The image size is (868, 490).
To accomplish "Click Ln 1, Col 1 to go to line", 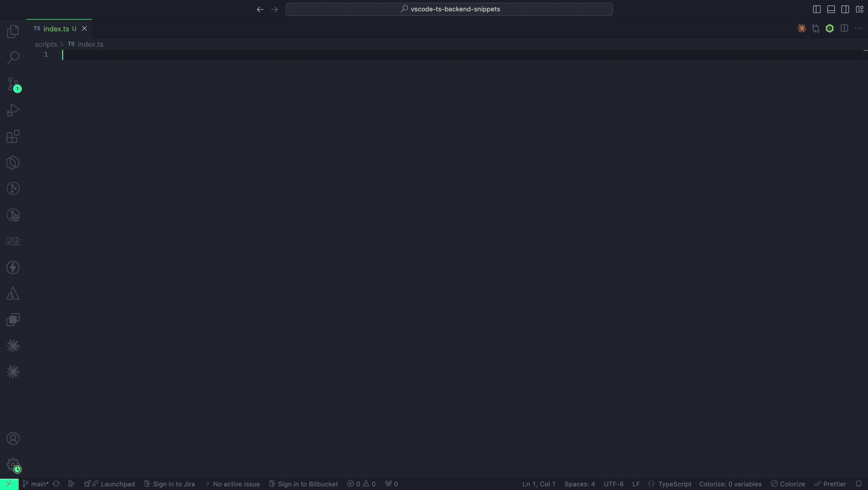I will 539,484.
